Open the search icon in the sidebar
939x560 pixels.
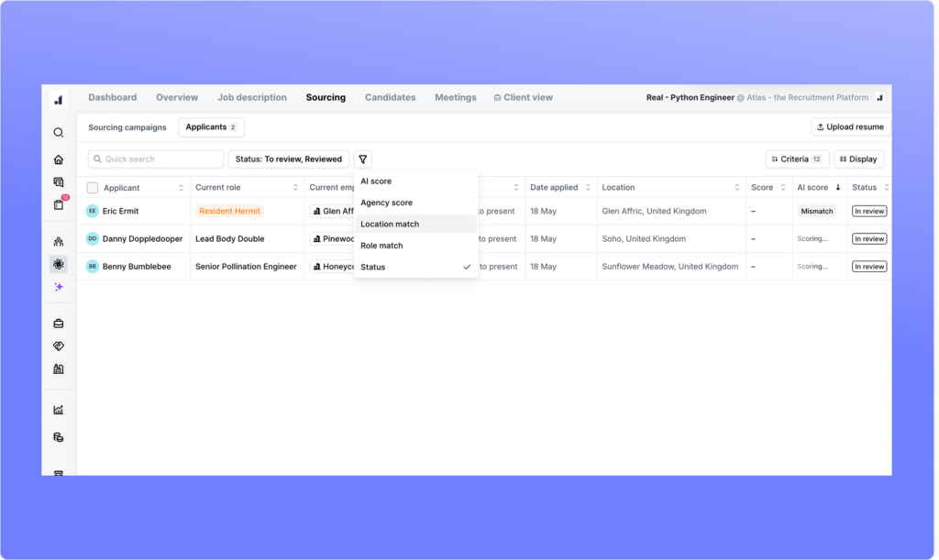click(x=58, y=132)
